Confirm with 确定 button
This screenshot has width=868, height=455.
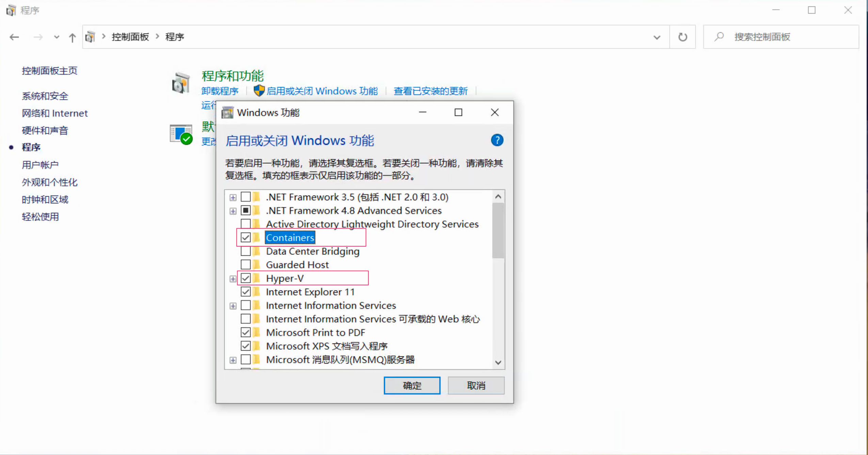coord(412,386)
